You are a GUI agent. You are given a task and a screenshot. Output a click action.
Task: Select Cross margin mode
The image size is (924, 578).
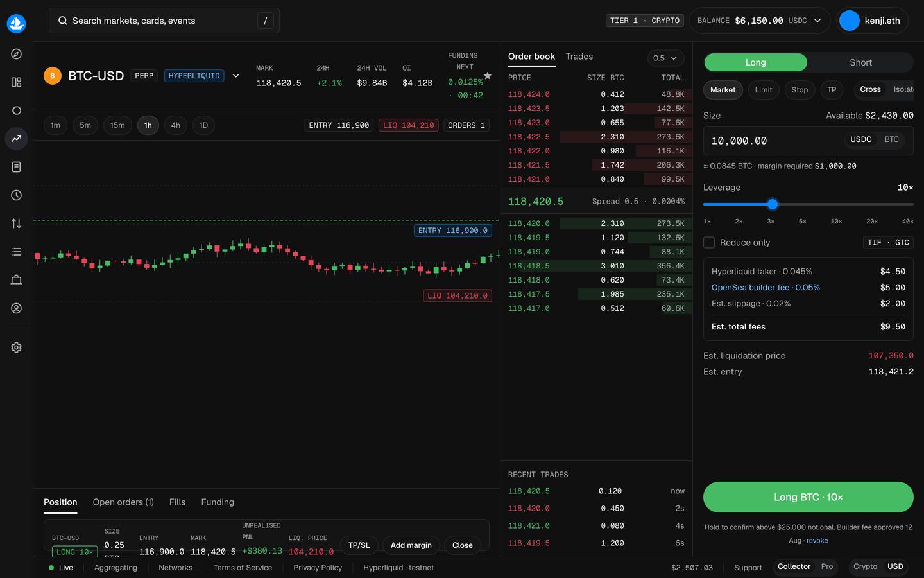870,89
